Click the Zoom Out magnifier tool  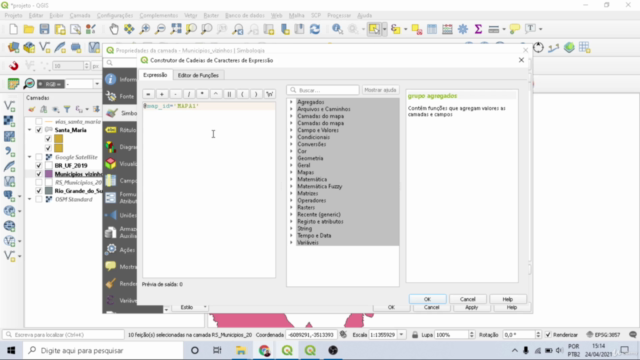pyautogui.click(x=160, y=29)
